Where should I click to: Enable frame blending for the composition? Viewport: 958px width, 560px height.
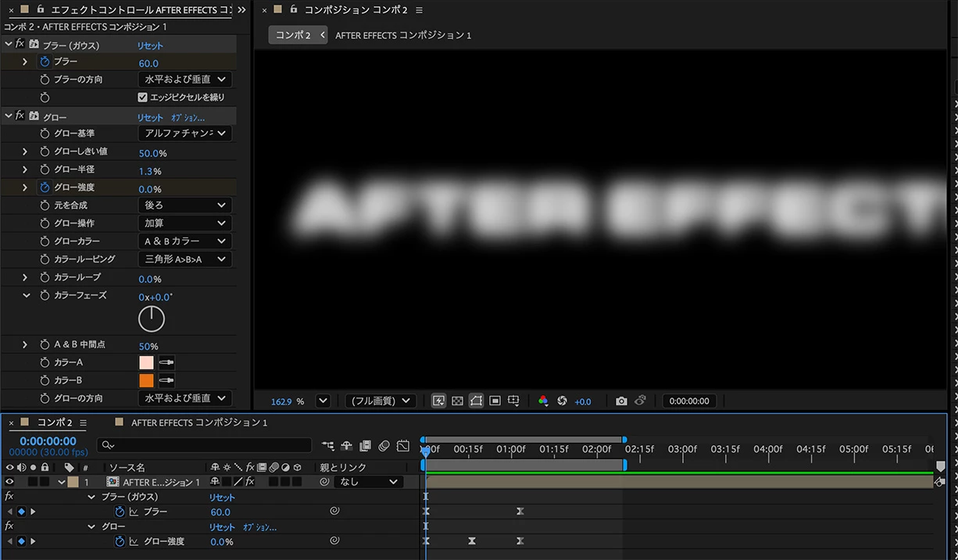coord(366,446)
